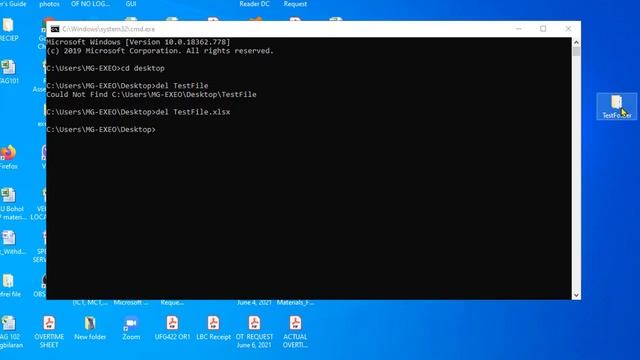Select the New folder desktop icon
Screen dimensions: 640x360
(x=90, y=329)
